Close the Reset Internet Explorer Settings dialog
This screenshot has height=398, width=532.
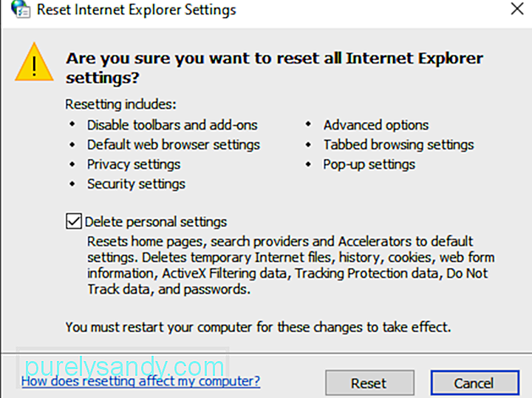(517, 9)
